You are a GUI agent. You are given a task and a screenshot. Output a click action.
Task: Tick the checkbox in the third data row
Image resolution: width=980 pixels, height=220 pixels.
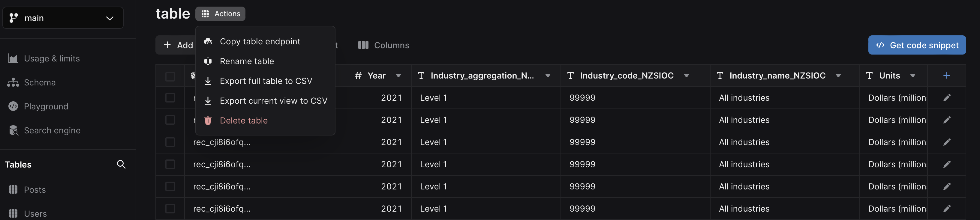tap(170, 142)
